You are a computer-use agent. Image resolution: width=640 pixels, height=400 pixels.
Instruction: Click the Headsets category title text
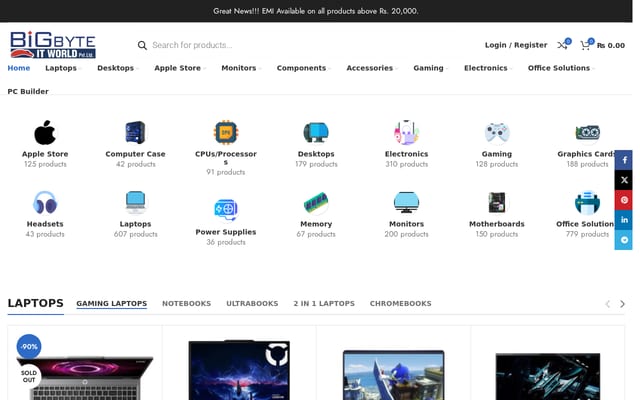[x=45, y=224]
